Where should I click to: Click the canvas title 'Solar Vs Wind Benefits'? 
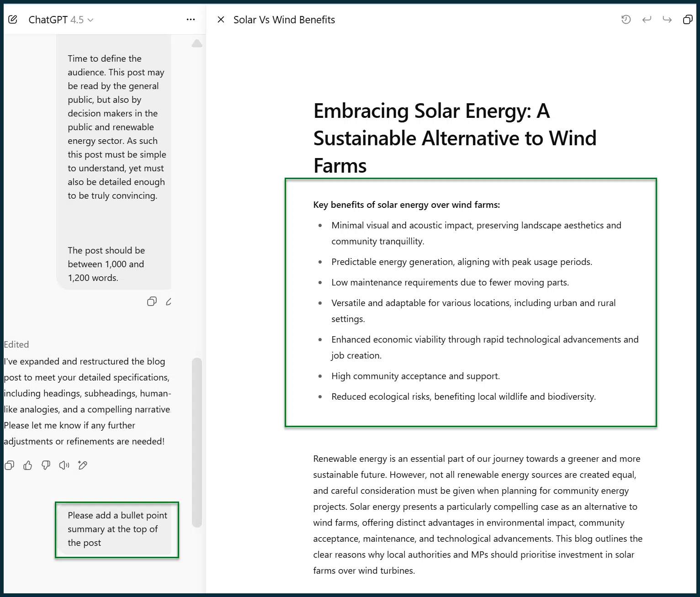[284, 20]
